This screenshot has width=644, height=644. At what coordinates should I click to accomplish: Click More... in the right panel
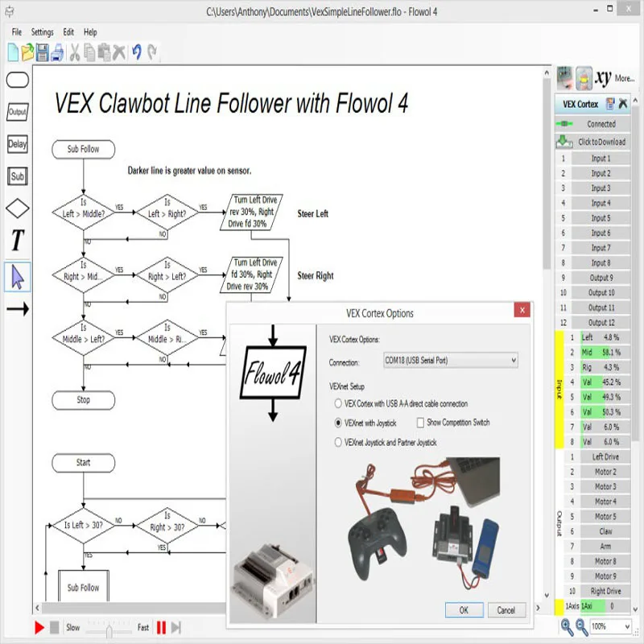(625, 78)
